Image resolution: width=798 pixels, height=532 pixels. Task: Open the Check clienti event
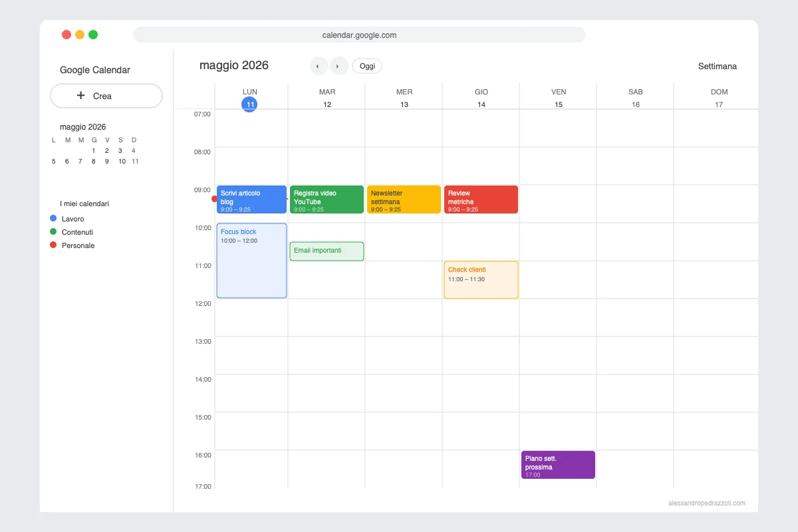[481, 280]
